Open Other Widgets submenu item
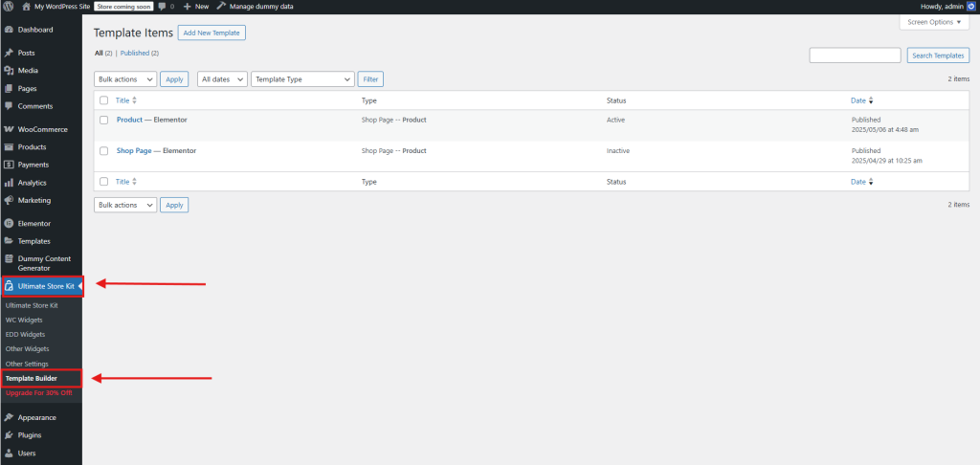The image size is (980, 465). pyautogui.click(x=27, y=348)
